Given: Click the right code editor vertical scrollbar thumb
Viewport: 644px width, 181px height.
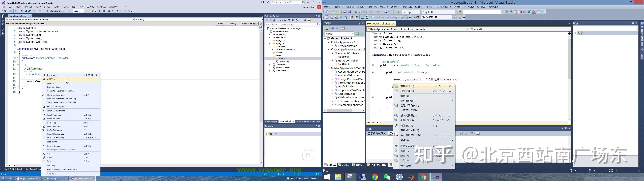Looking at the screenshot, I should pyautogui.click(x=569, y=59).
